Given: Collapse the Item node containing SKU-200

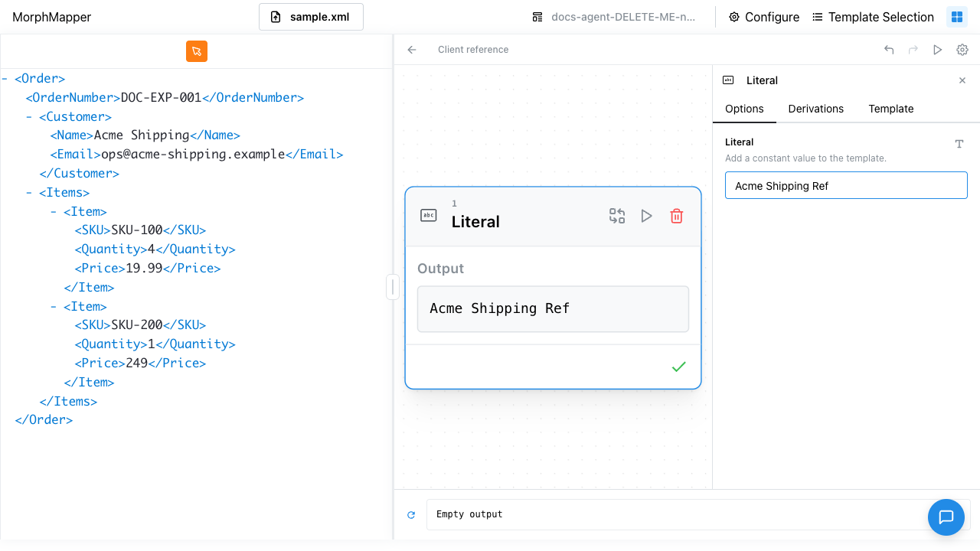Looking at the screenshot, I should pyautogui.click(x=54, y=306).
